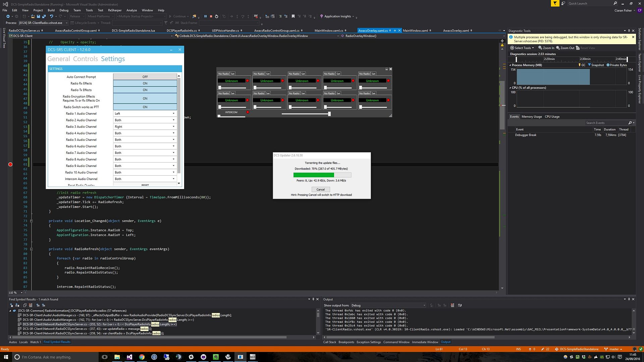This screenshot has width=644, height=362.
Task: Click the Restart debugging icon
Action: (x=217, y=16)
